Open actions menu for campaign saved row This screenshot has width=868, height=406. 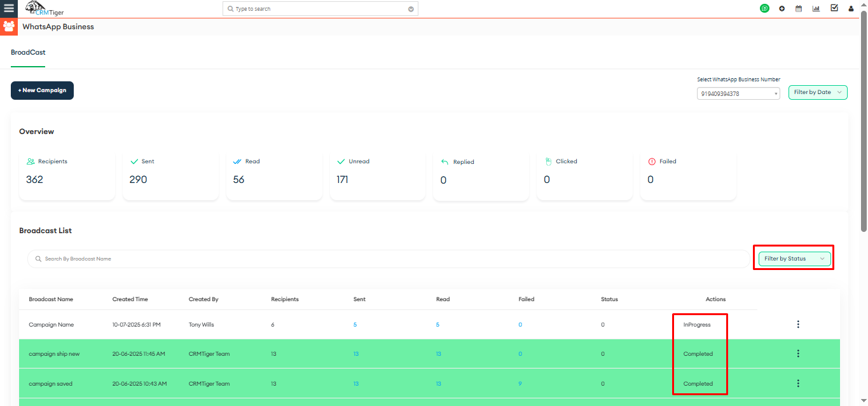798,384
